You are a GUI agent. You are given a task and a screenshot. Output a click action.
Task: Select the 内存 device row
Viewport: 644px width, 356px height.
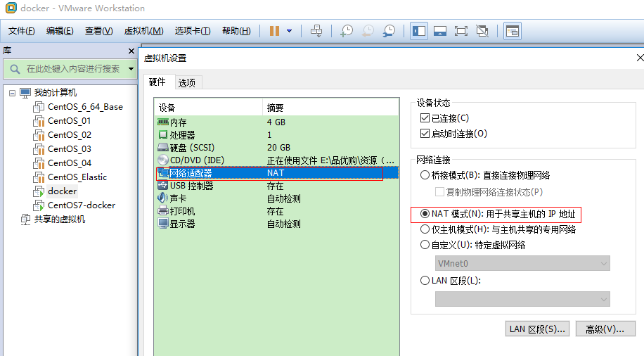[x=277, y=122]
